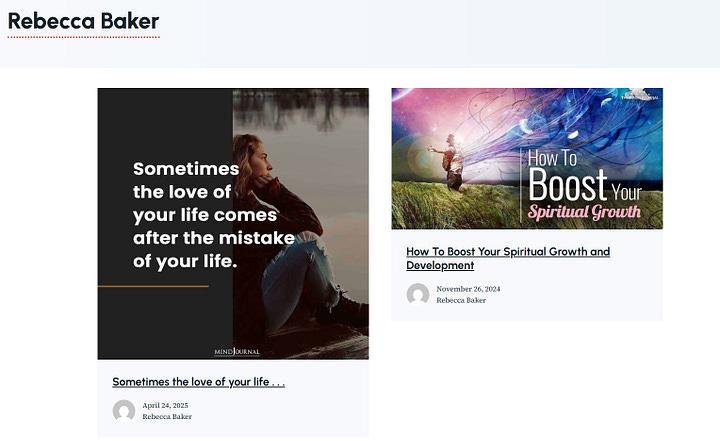Click the pink 'Spiritual Growth' script text
The height and width of the screenshot is (441, 720).
[x=584, y=212]
